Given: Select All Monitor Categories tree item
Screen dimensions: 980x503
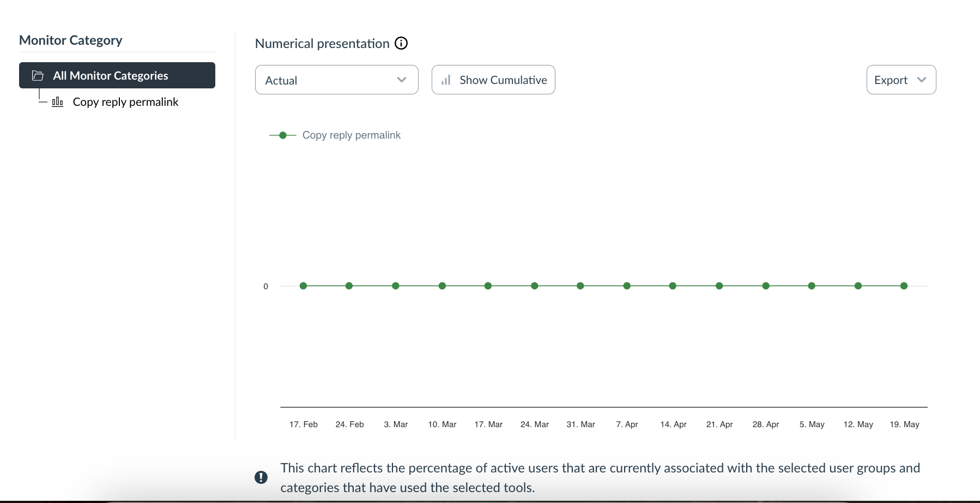Looking at the screenshot, I should pyautogui.click(x=117, y=75).
